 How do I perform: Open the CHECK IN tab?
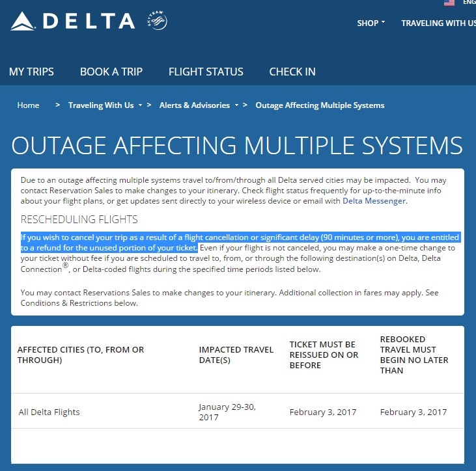pyautogui.click(x=292, y=72)
